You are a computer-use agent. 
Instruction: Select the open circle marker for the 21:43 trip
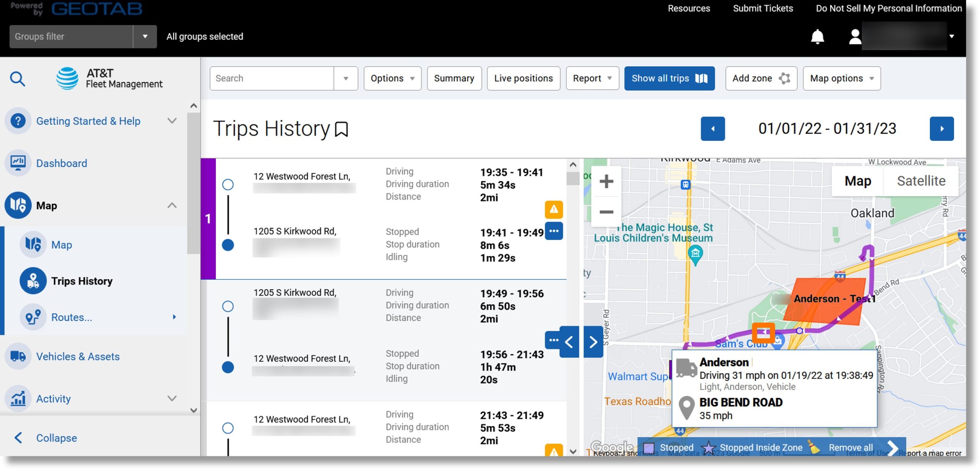click(228, 428)
